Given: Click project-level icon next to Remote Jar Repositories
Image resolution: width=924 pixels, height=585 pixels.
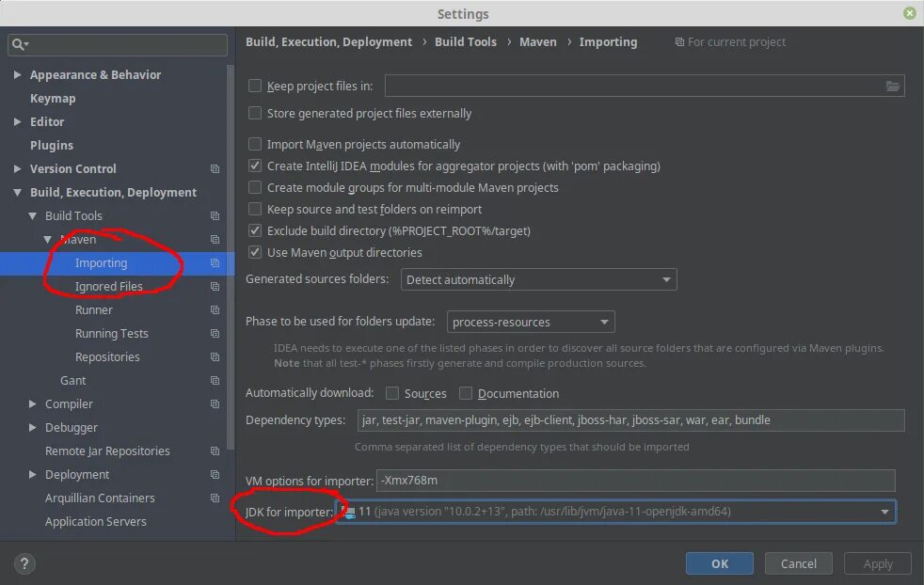Looking at the screenshot, I should (x=215, y=451).
